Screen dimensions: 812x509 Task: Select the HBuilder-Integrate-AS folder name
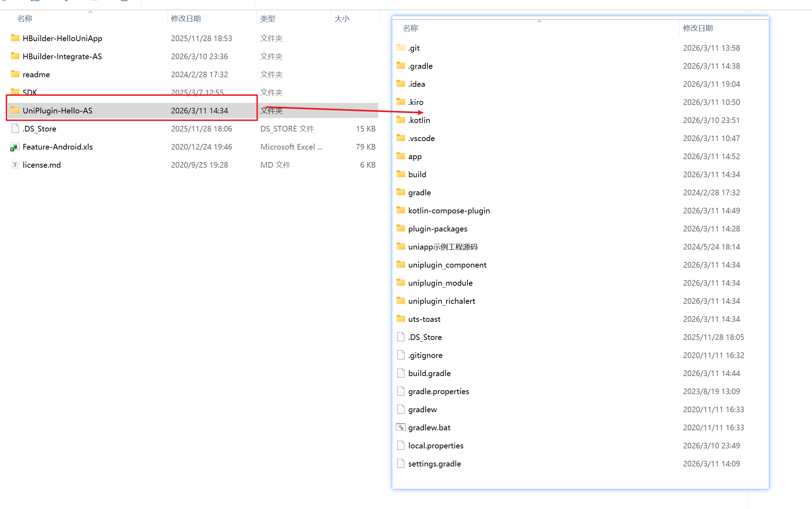click(x=62, y=57)
